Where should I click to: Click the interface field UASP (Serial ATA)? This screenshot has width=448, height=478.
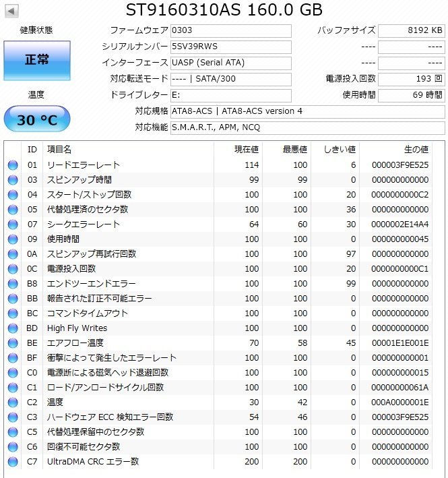[231, 63]
